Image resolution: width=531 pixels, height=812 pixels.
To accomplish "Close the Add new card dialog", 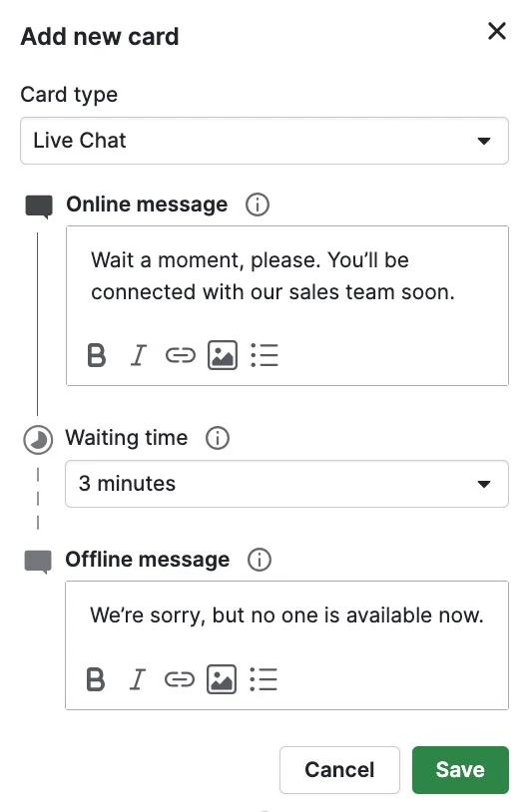I will [x=497, y=32].
